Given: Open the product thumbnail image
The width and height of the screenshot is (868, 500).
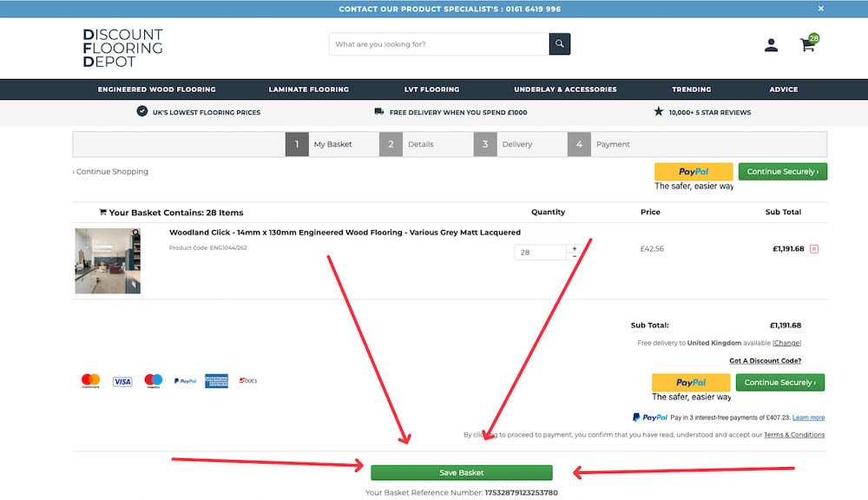Looking at the screenshot, I should point(108,260).
